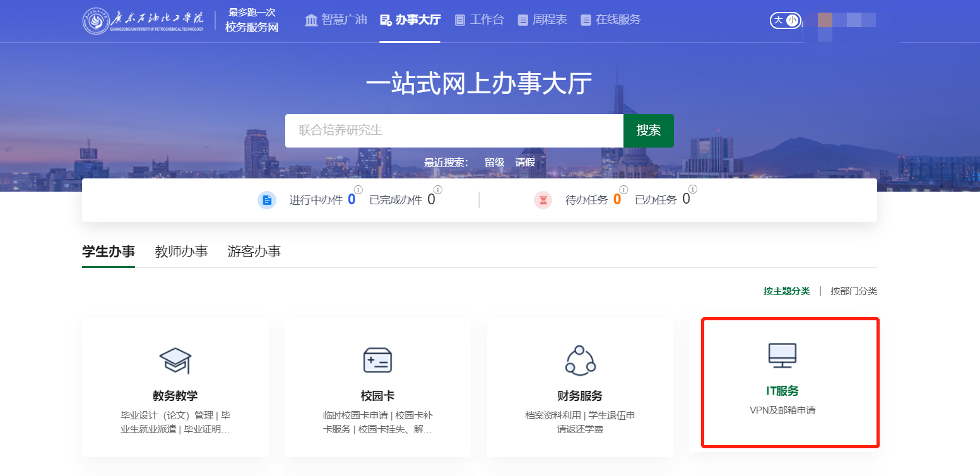Open the 工作台 navigation item
980x476 pixels.
[x=480, y=20]
